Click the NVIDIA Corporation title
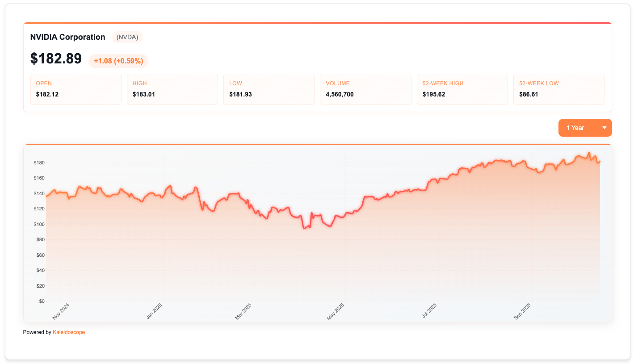 [68, 37]
